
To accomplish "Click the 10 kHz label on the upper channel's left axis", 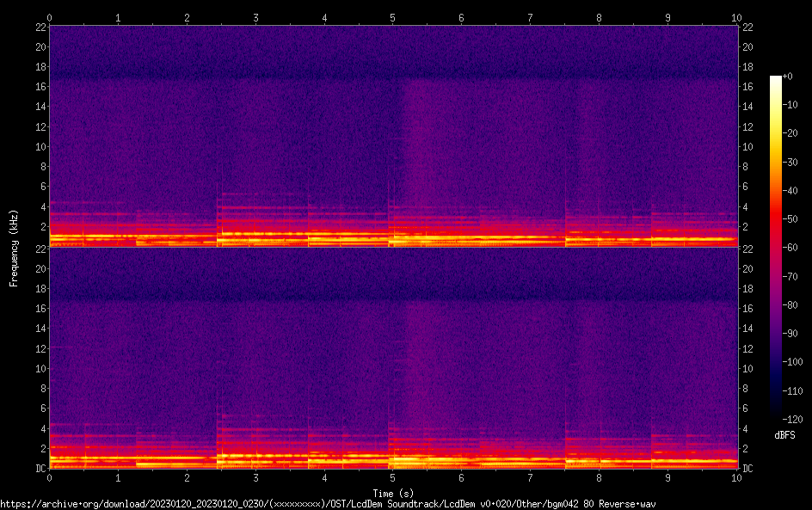I will 39,146.
